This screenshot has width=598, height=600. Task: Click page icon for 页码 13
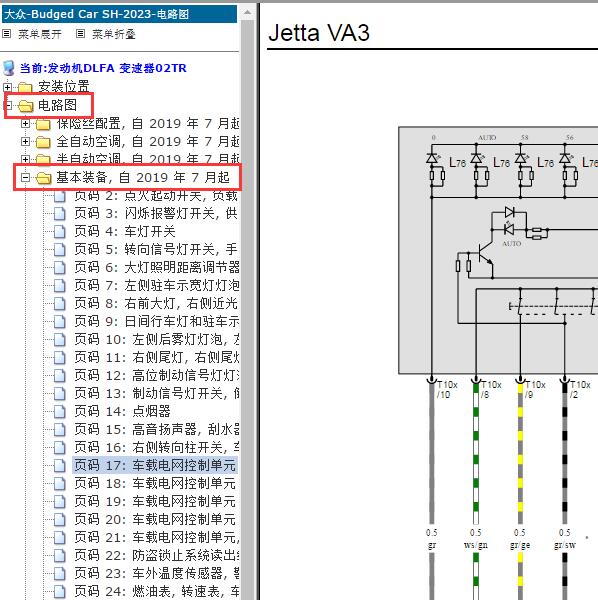point(59,393)
